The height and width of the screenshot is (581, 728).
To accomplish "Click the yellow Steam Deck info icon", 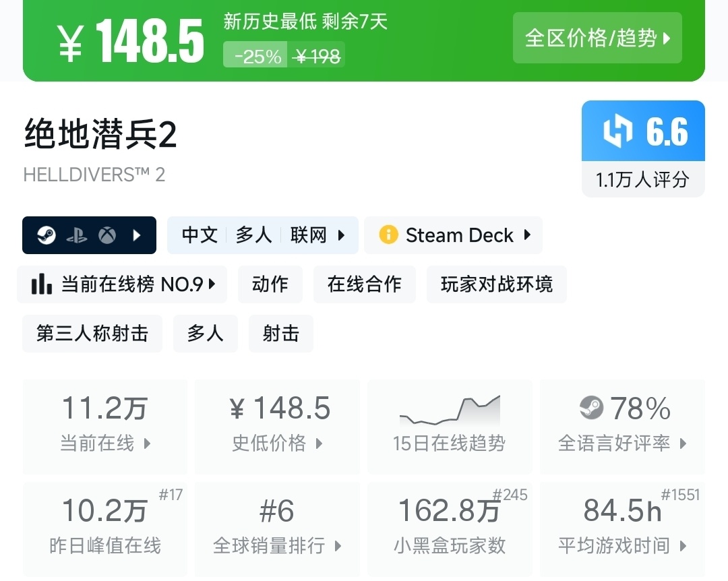I will (388, 235).
